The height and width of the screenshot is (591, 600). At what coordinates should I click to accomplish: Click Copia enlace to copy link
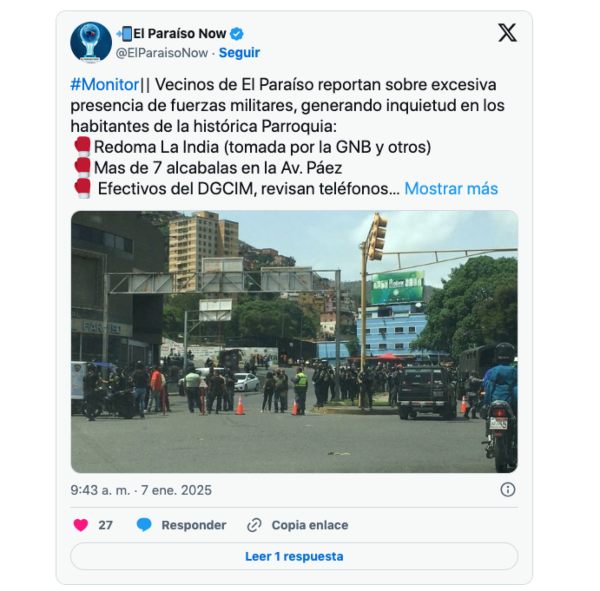310,525
